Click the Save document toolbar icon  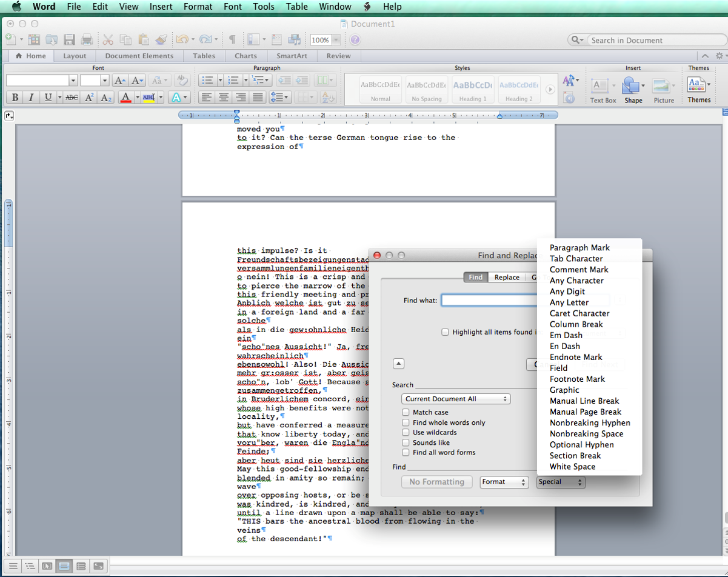(x=69, y=40)
